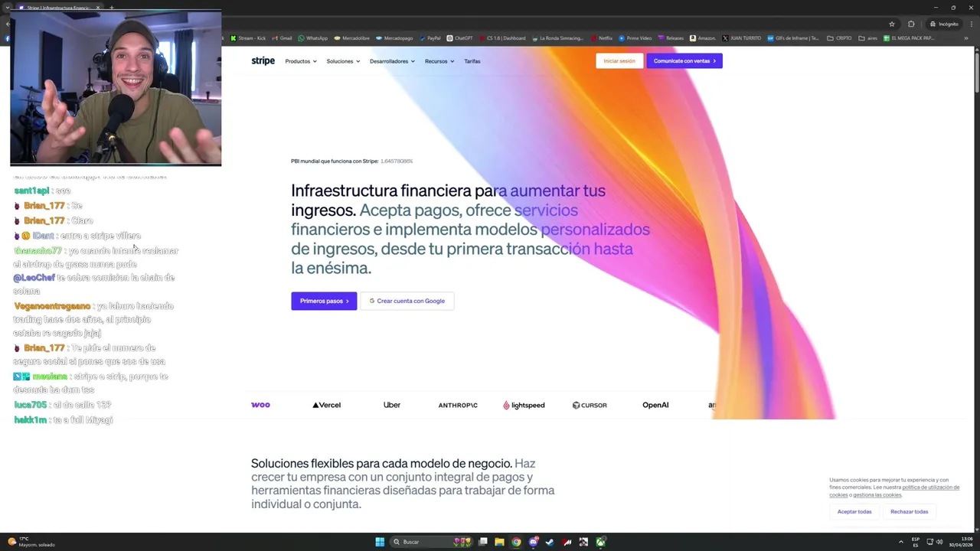Click the ESP language indicator

[916, 542]
